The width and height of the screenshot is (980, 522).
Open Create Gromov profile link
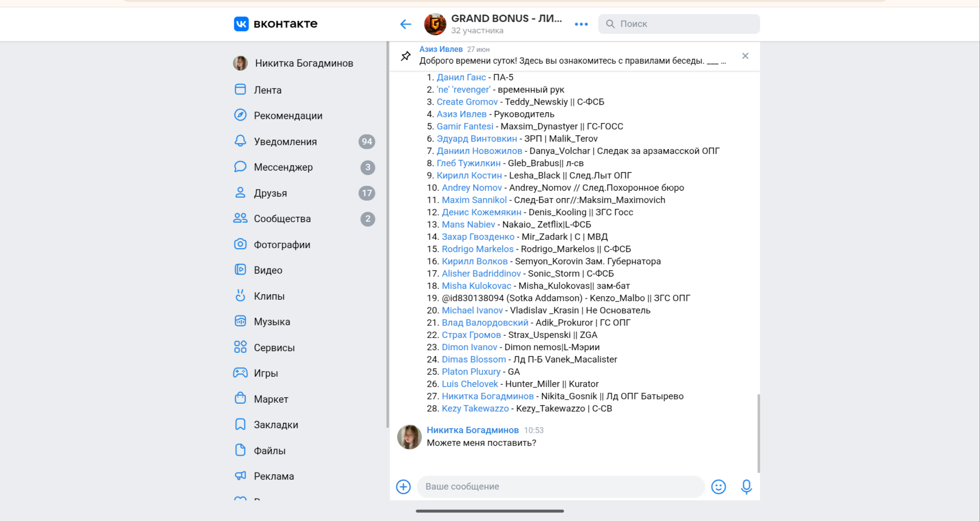click(467, 102)
